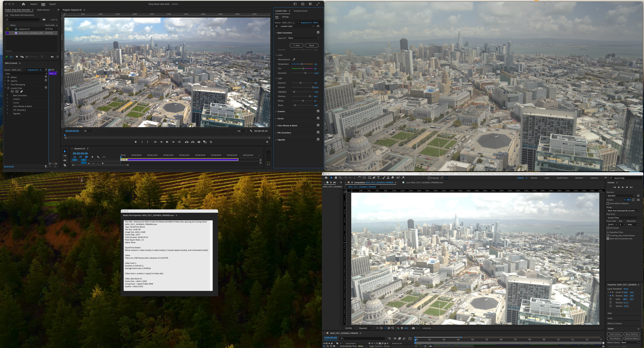Open the Fit zoom level dropdown
The height and width of the screenshot is (348, 644).
point(89,131)
